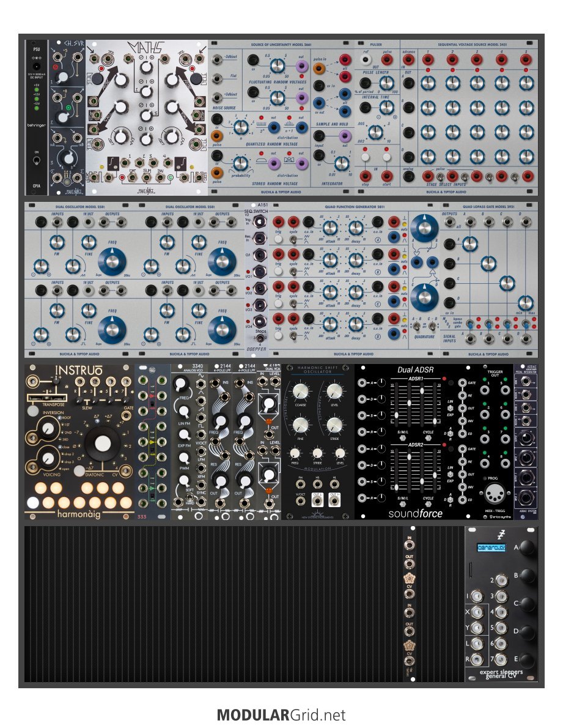The height and width of the screenshot is (728, 563).
Task: Tap the white lit pad on harmonàig
Action: coord(33,502)
